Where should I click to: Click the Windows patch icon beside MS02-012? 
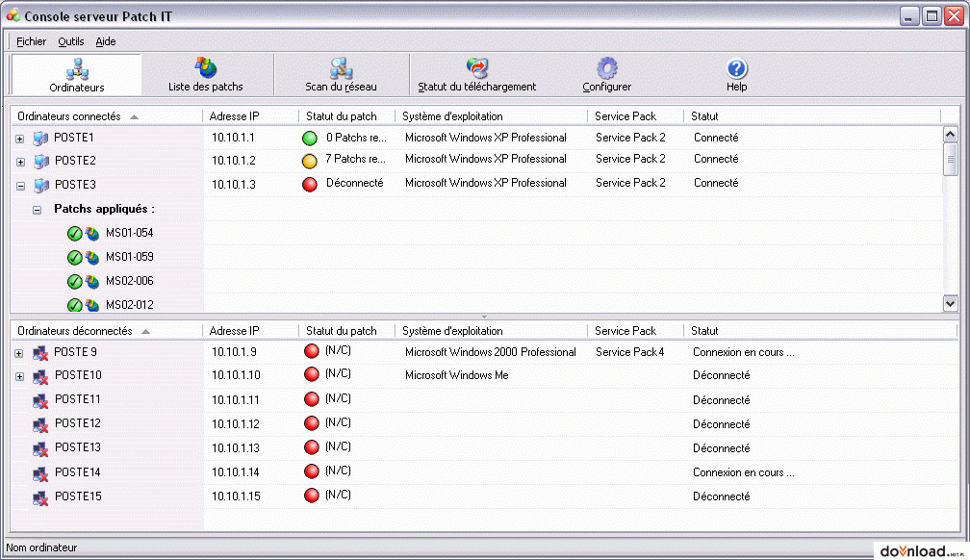tap(92, 306)
